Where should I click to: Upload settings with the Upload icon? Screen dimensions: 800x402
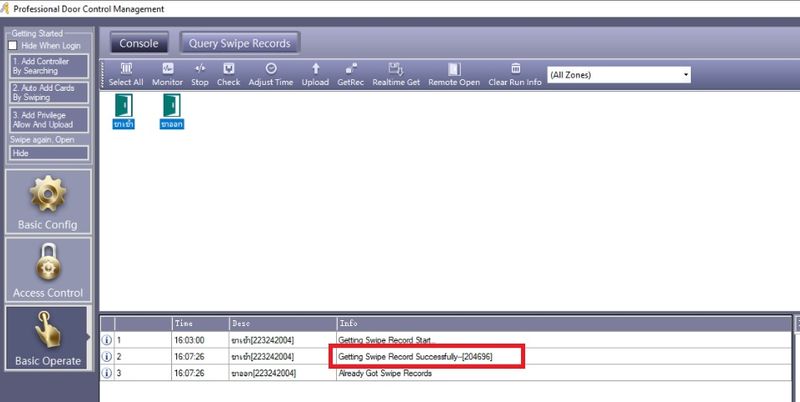(315, 69)
